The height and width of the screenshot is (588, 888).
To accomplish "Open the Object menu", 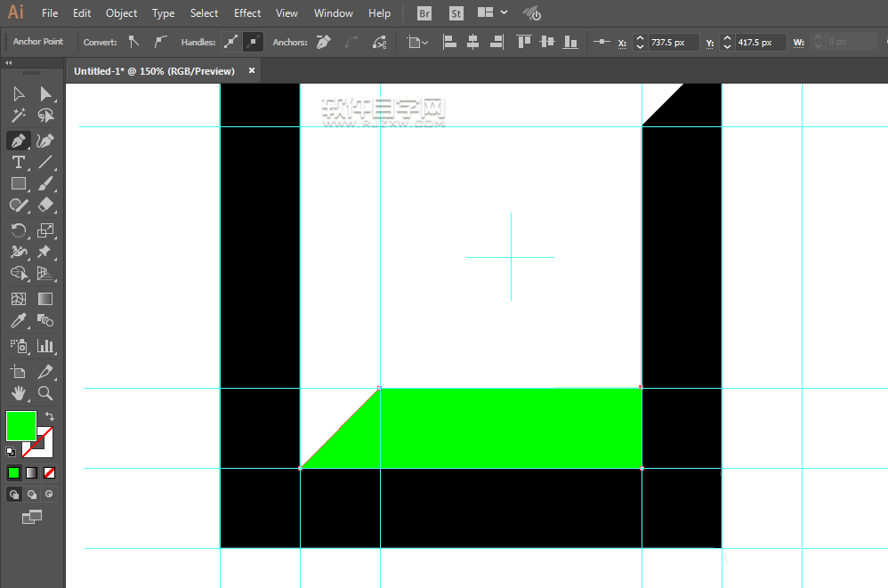I will click(121, 13).
